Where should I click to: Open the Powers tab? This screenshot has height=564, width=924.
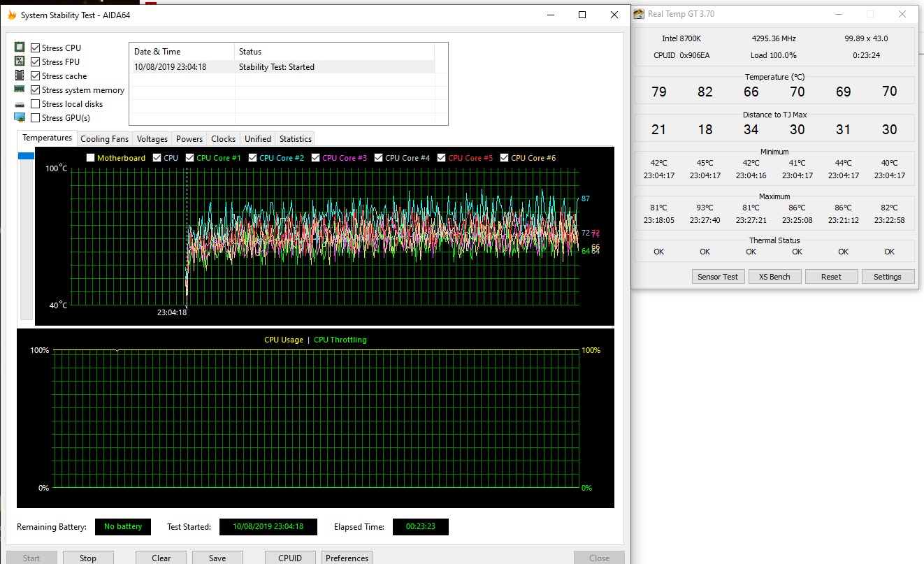click(x=189, y=139)
